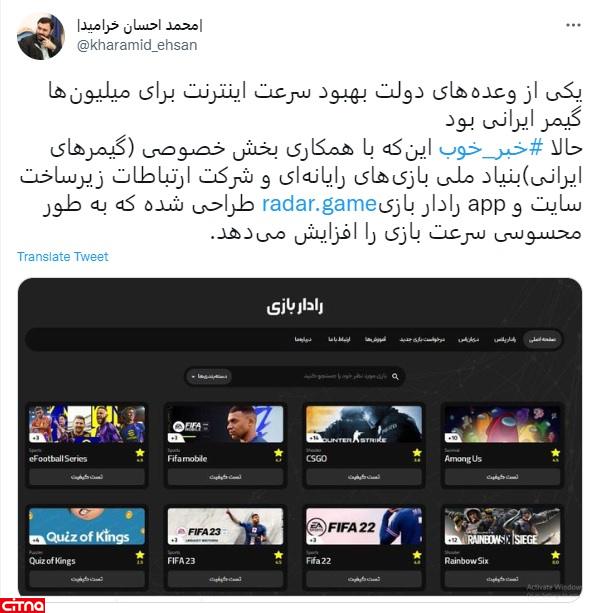Click into the game search field
Screen dimensions: 592x613
click(x=315, y=376)
